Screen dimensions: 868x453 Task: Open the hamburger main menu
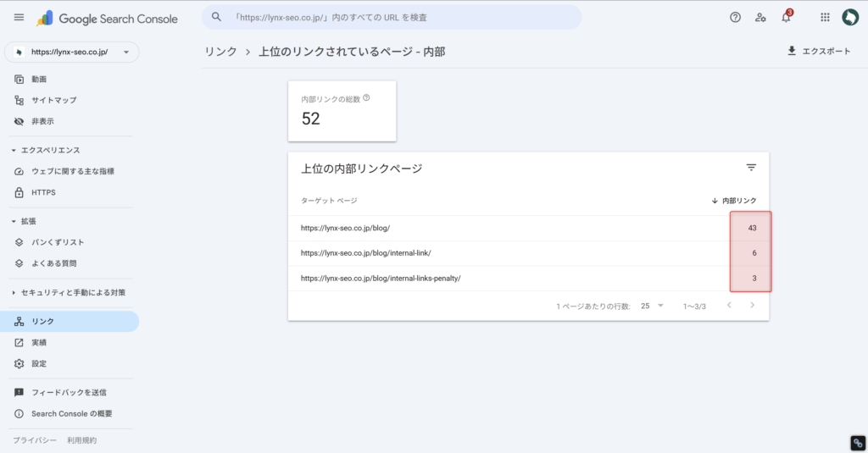click(19, 17)
